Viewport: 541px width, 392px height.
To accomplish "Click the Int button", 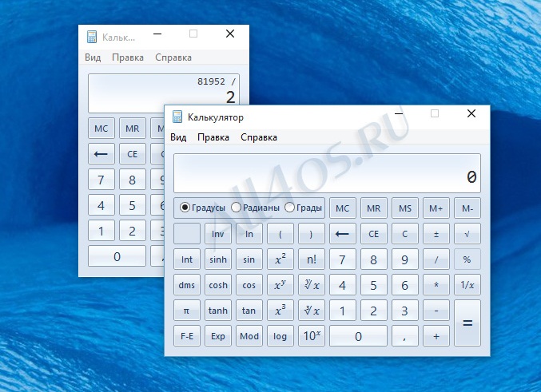I will pos(187,259).
